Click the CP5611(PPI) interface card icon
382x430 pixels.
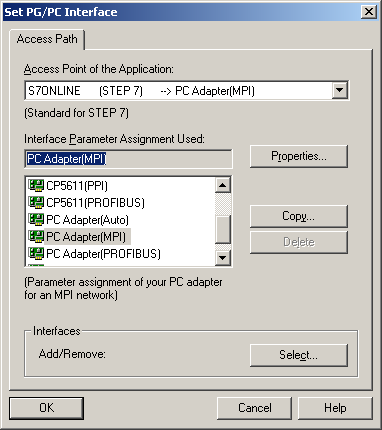36,185
